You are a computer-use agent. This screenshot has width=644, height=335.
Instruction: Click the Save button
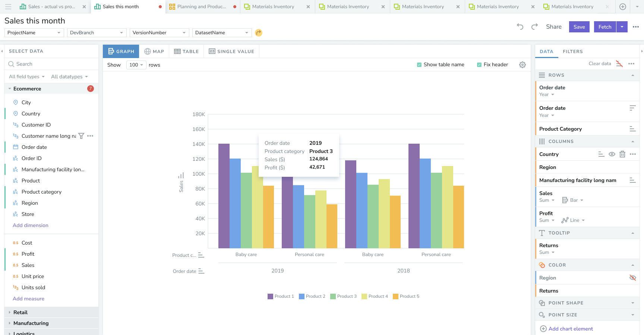[579, 27]
